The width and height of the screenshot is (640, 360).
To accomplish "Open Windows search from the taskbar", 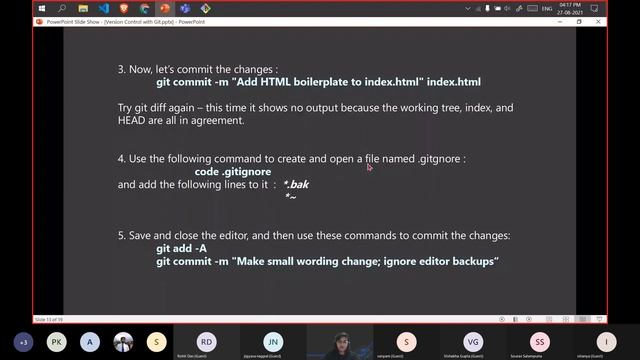I will (62, 8).
